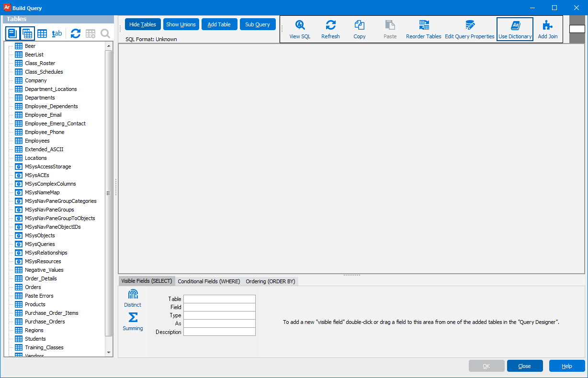
Task: Toggle the dictionary book view in Tables panel
Action: click(x=12, y=33)
